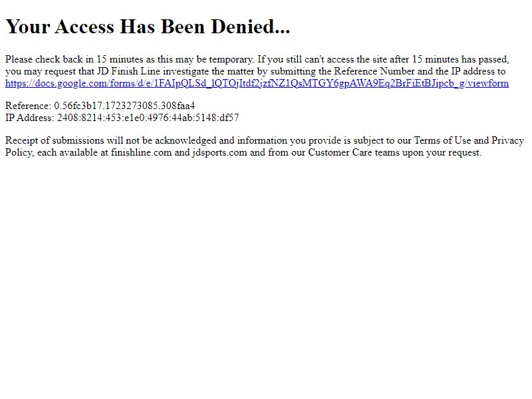Viewport: 532px width, 399px height.
Task: Open the docs.google.com viewform link
Action: (257, 84)
